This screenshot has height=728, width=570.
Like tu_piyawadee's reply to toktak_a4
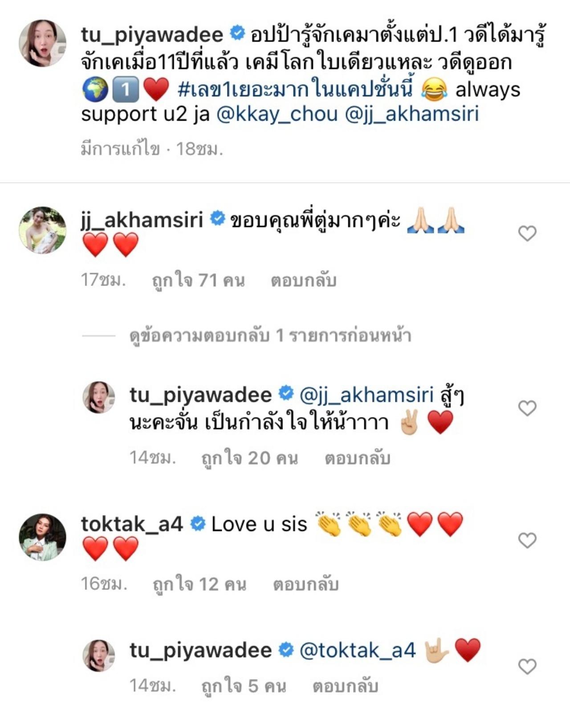coord(527,667)
